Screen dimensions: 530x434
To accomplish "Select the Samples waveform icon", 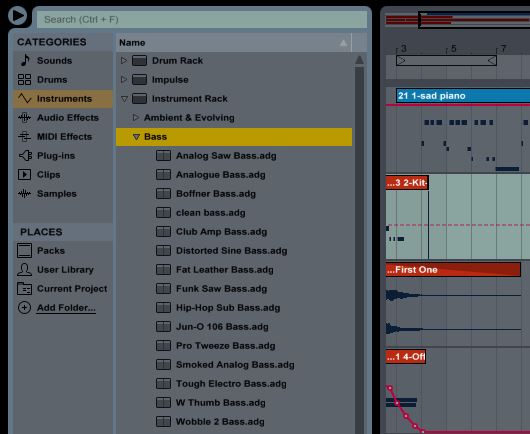I will pyautogui.click(x=24, y=194).
